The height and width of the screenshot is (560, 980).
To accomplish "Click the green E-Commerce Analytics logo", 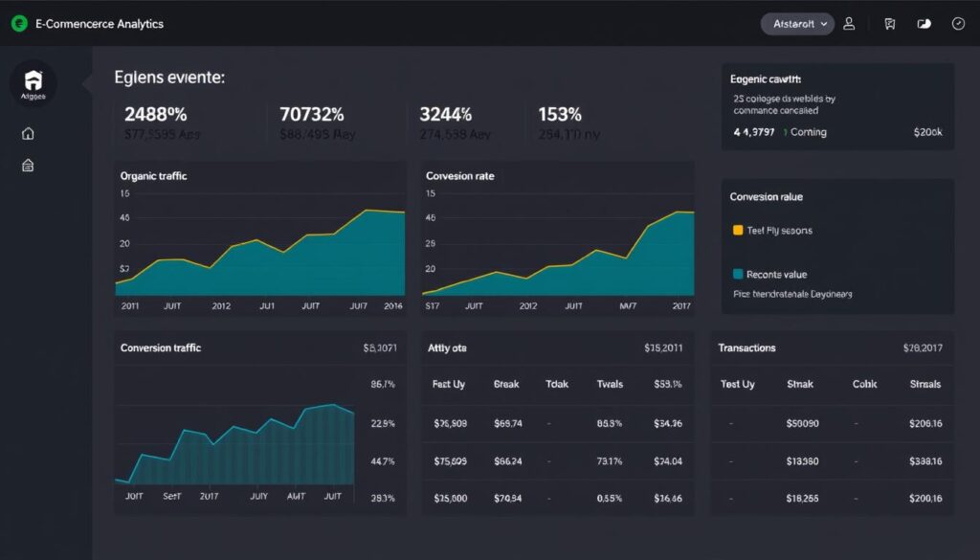I will pyautogui.click(x=18, y=23).
